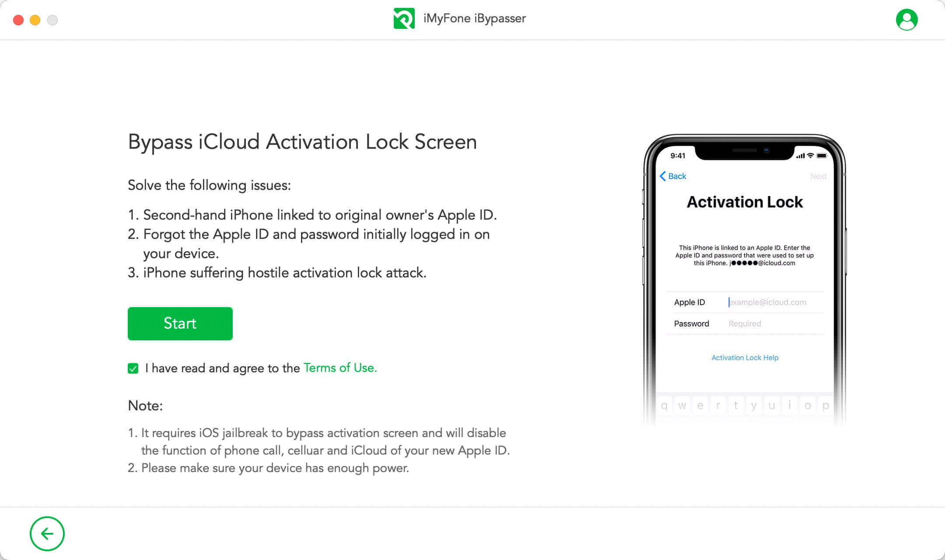Uncheck the Terms of Use agreement checkbox
945x560 pixels.
point(133,368)
